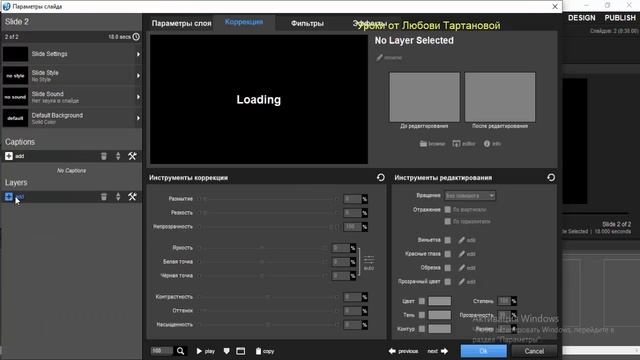Image resolution: width=640 pixels, height=360 pixels.
Task: Pick the Тень shadow color swatch
Action: click(x=440, y=315)
